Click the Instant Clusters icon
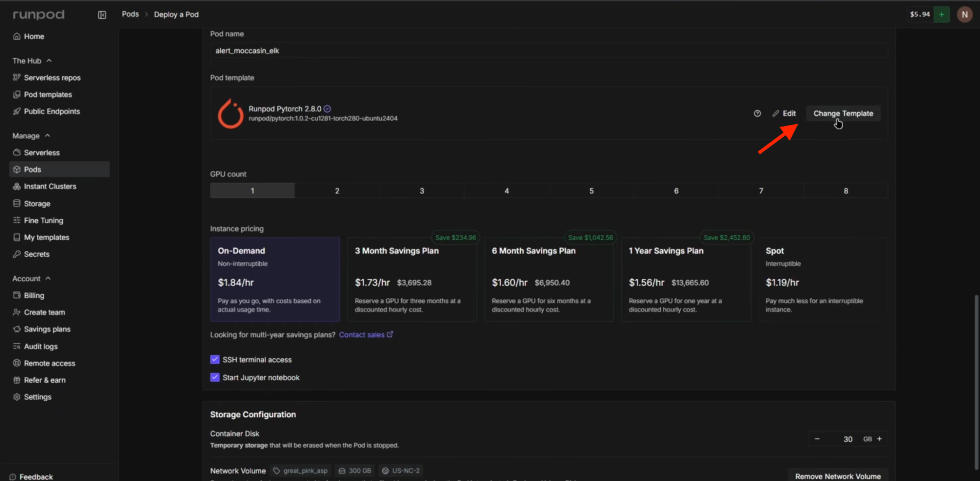 tap(17, 186)
